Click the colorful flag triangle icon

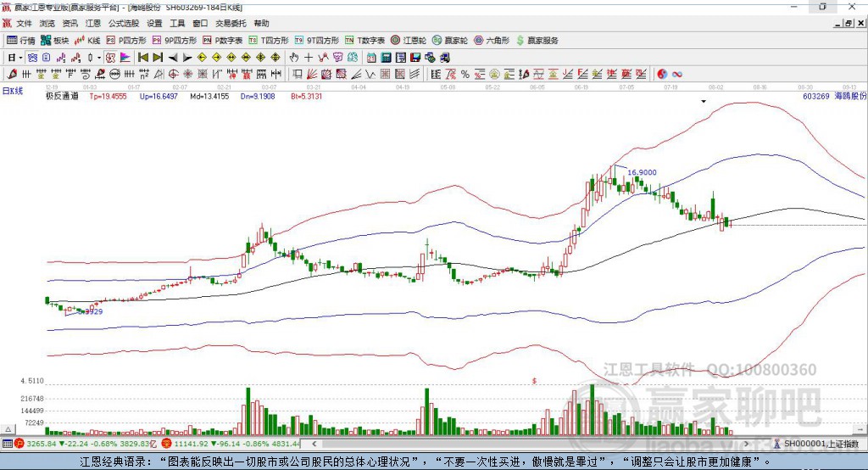125,58
